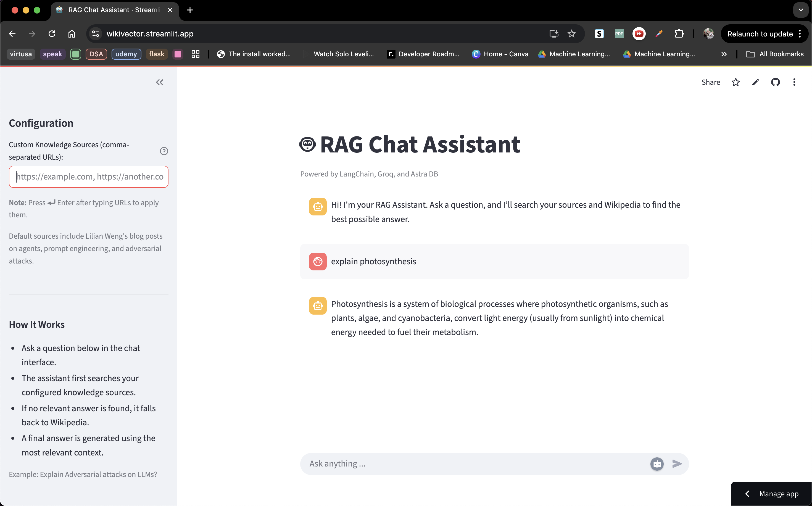Open the flask bookmark group

click(157, 54)
